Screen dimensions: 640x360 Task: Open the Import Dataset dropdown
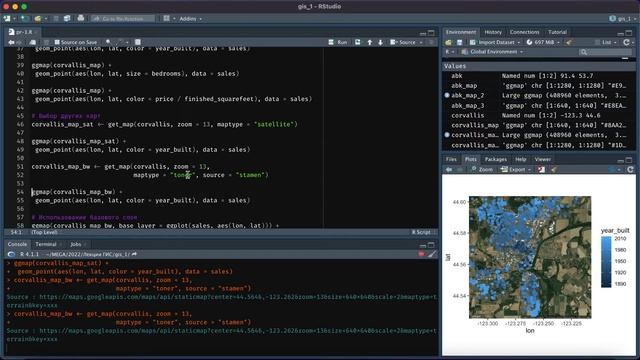click(495, 42)
